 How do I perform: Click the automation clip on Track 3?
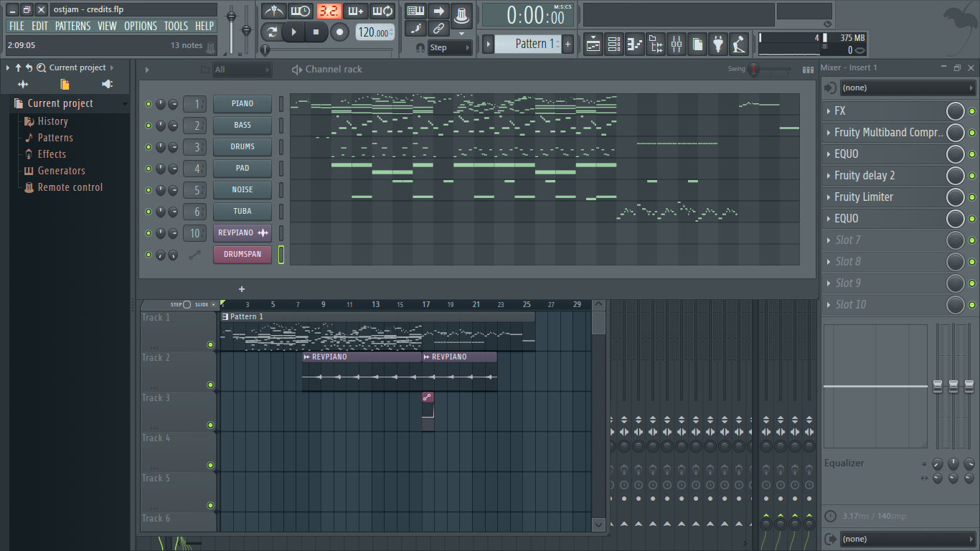pyautogui.click(x=428, y=411)
